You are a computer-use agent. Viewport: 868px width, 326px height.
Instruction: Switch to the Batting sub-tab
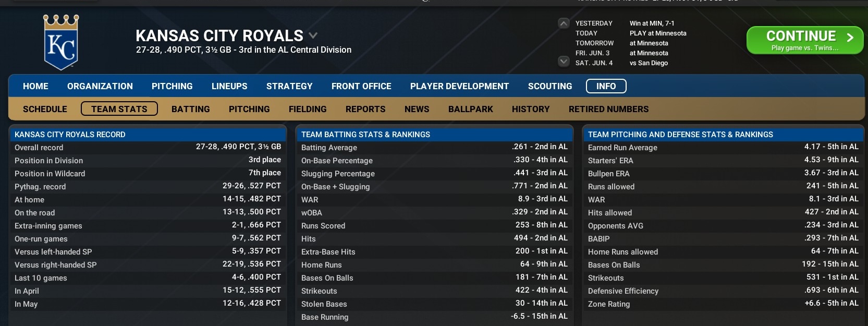pos(191,109)
